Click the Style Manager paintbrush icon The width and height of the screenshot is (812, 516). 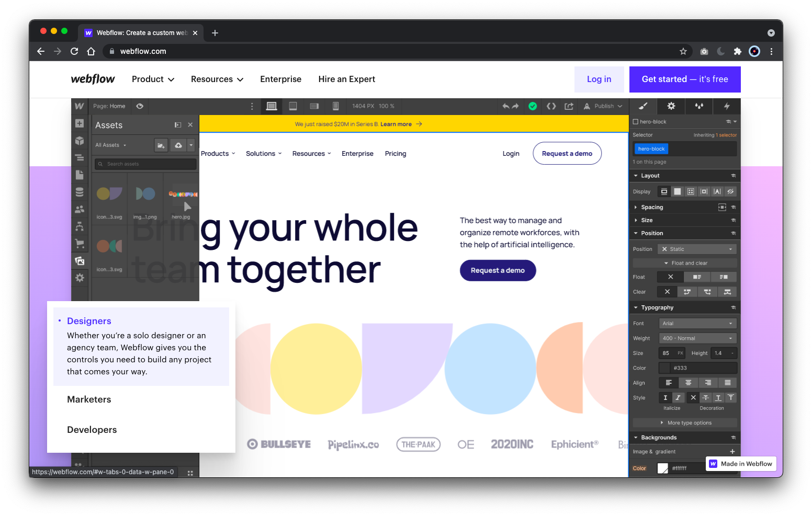click(643, 106)
